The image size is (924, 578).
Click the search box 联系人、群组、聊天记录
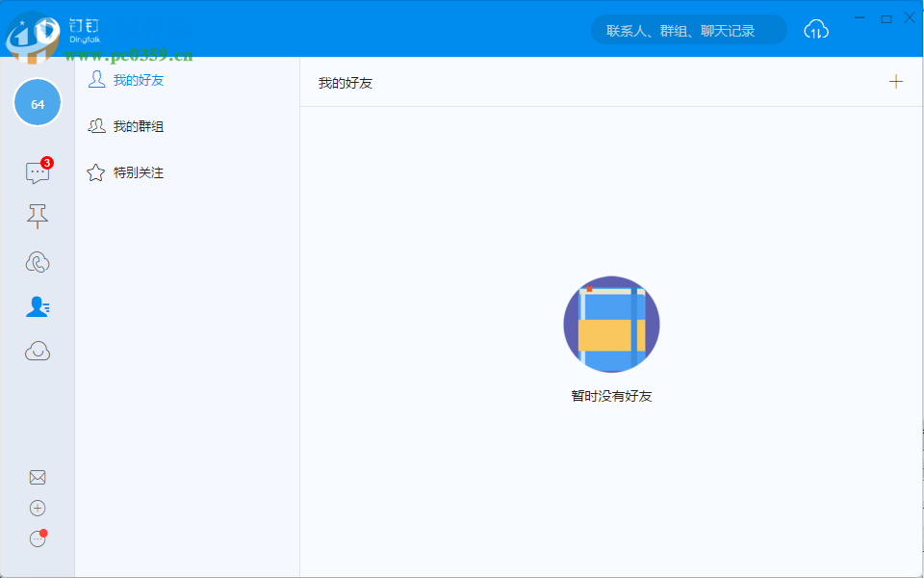point(689,30)
